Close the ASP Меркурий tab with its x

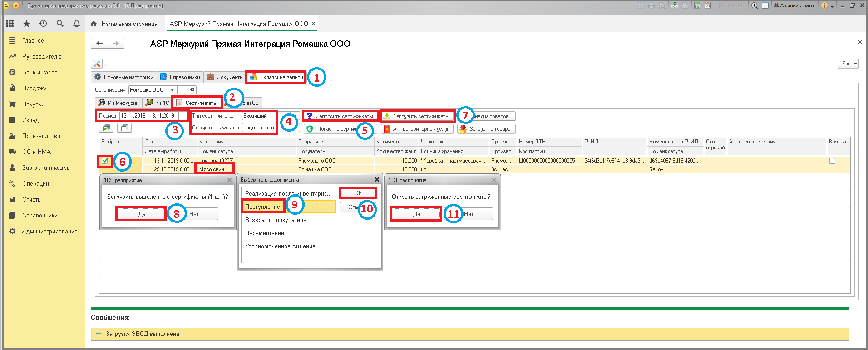313,24
